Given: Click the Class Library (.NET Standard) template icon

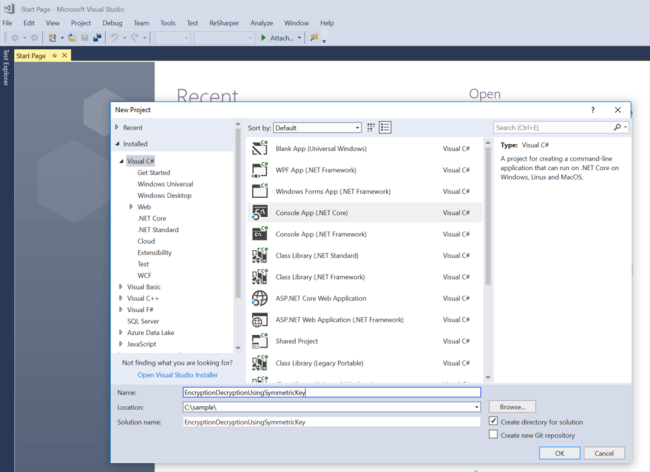Looking at the screenshot, I should tap(260, 255).
